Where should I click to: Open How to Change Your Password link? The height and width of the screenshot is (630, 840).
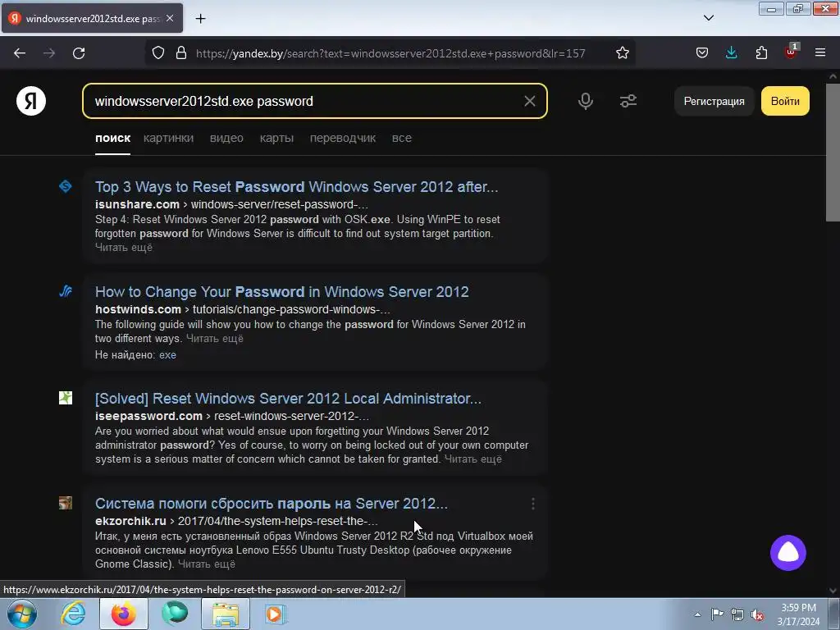pos(282,291)
